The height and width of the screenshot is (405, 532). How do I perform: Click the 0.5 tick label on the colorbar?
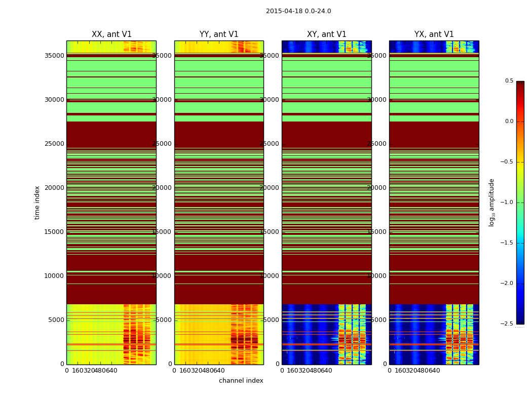pos(509,81)
